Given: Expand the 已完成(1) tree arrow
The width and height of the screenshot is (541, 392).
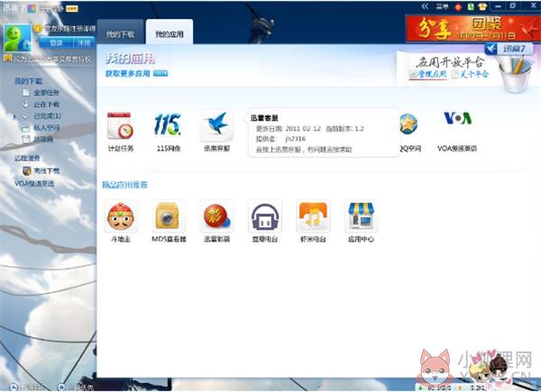Looking at the screenshot, I should pos(14,116).
